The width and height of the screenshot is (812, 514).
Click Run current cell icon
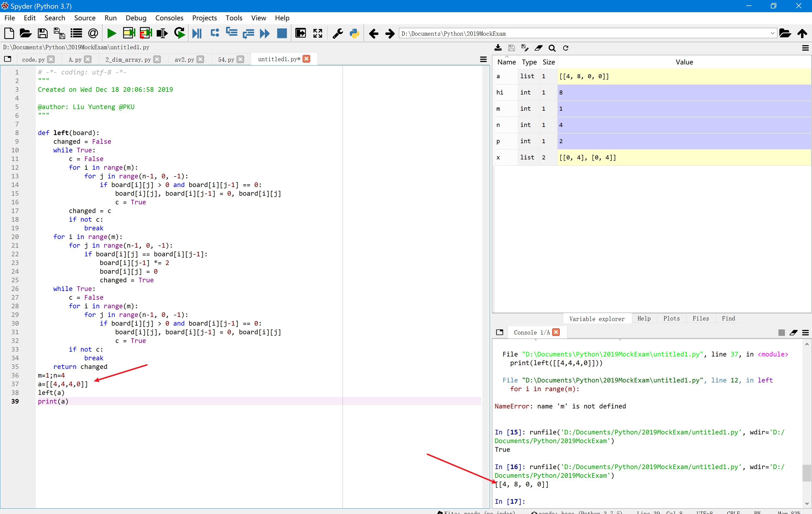(129, 33)
